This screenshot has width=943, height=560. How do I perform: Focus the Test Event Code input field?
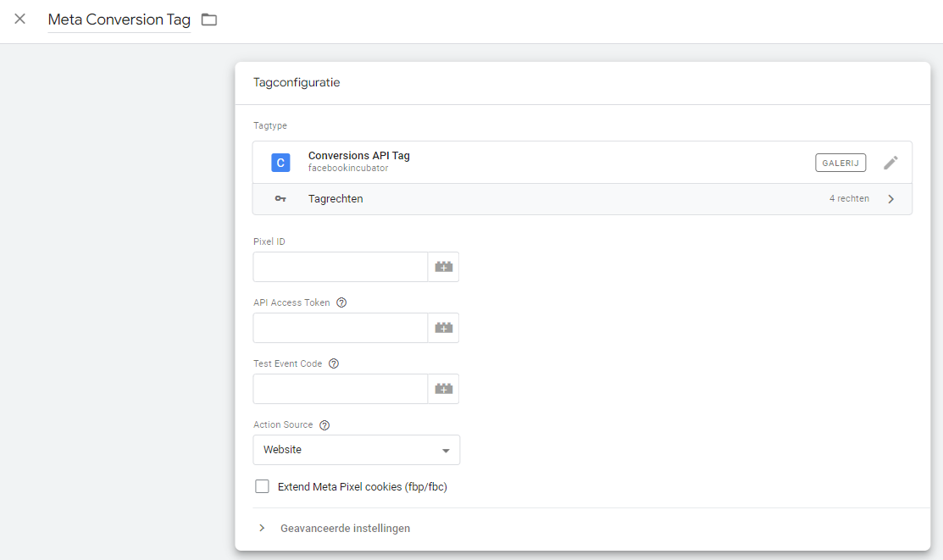341,389
